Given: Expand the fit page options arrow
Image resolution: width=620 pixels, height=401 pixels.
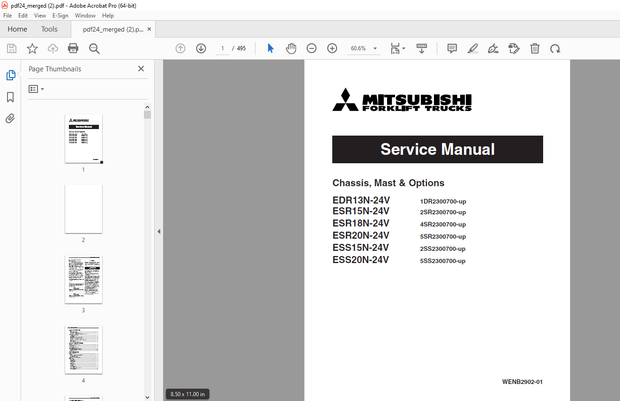Looking at the screenshot, I should pyautogui.click(x=404, y=48).
